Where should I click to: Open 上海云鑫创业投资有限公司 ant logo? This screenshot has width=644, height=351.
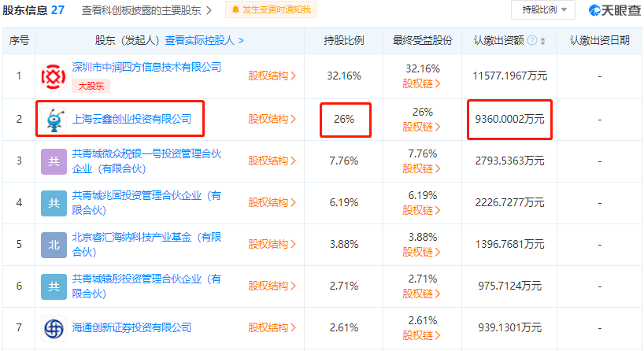(54, 120)
